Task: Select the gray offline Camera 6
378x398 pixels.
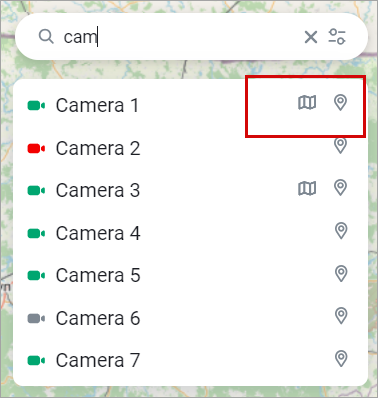Action: pyautogui.click(x=190, y=318)
